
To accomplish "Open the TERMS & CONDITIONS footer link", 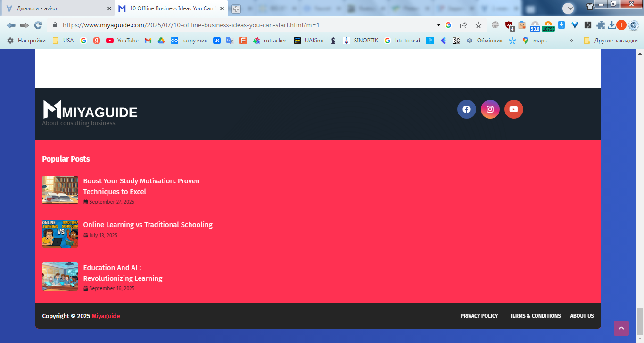I will pos(535,316).
